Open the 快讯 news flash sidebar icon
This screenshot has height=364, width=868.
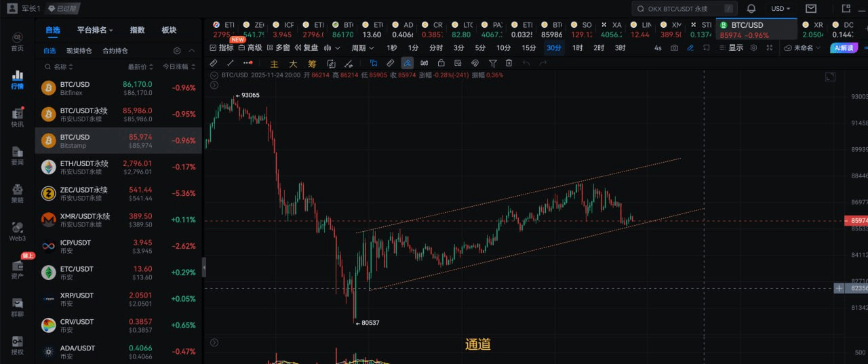click(17, 117)
